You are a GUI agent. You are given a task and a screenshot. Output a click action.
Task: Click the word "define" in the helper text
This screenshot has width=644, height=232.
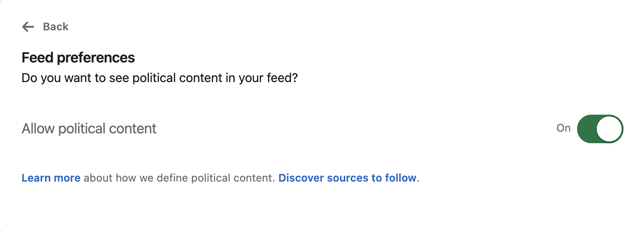tap(173, 178)
